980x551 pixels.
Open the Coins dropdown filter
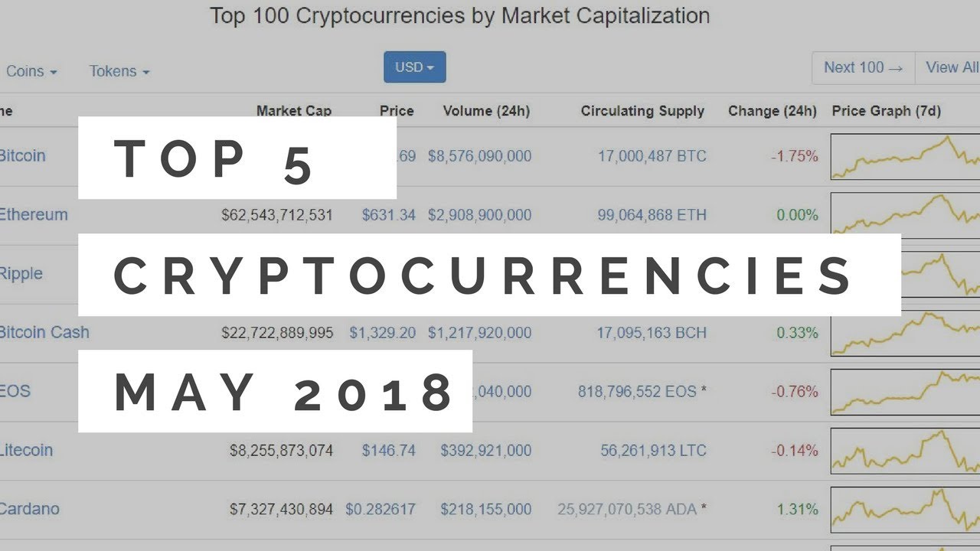point(31,71)
